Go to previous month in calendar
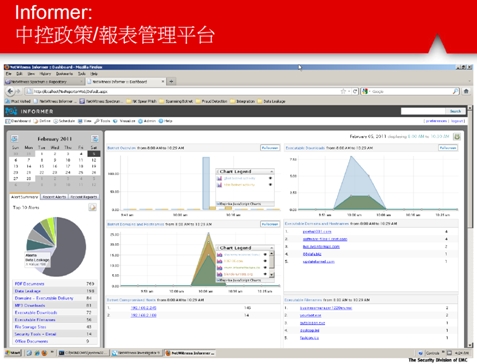The width and height of the screenshot is (477, 364). click(x=14, y=138)
